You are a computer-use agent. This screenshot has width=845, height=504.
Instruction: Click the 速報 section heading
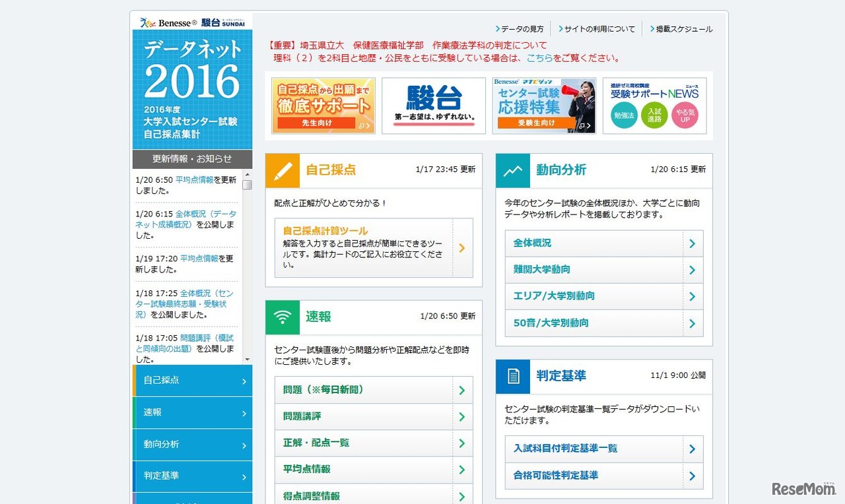pyautogui.click(x=318, y=317)
